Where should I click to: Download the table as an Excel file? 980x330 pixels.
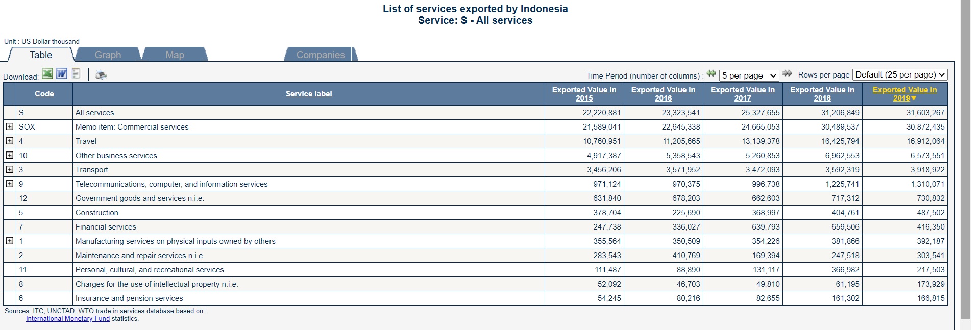click(x=47, y=74)
